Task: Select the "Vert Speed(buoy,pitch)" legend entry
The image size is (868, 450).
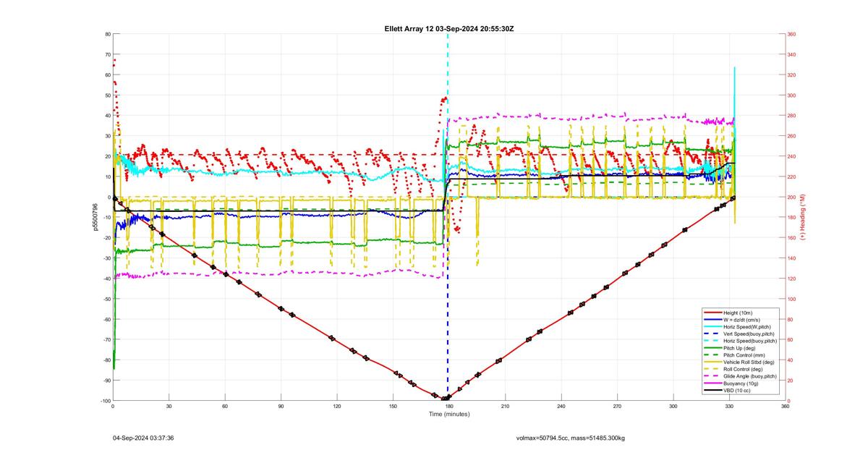Action: 750,334
